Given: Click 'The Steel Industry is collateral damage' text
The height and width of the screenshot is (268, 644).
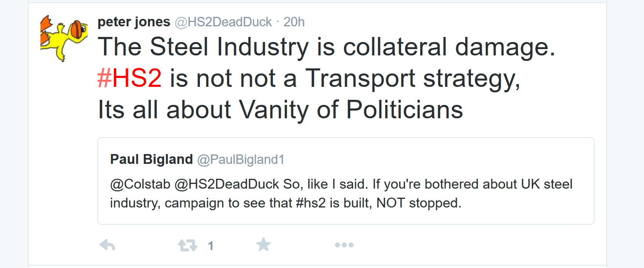Looking at the screenshot, I should (326, 47).
